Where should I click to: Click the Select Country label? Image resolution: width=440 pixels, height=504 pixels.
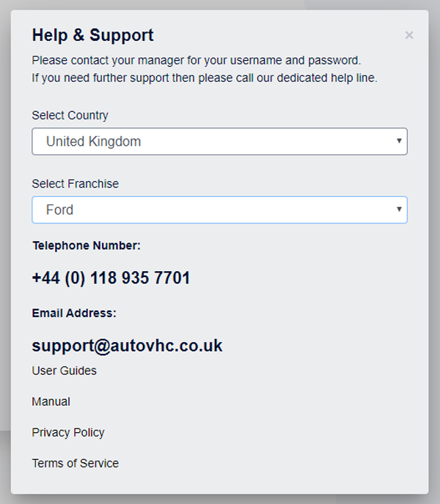tap(70, 116)
